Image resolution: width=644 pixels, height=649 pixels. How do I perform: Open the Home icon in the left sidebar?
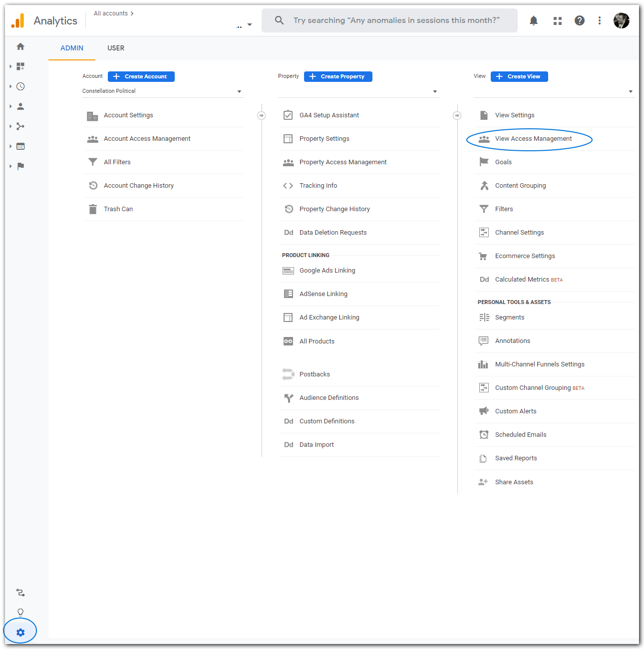(20, 46)
